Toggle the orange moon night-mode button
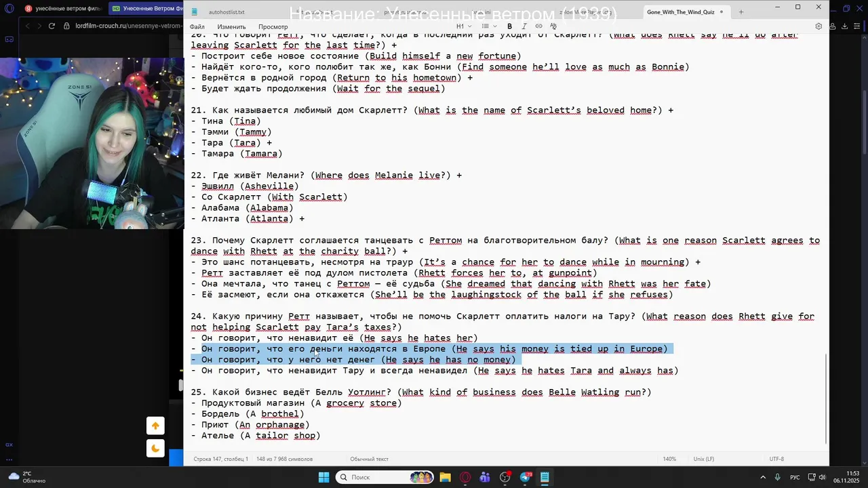The width and height of the screenshot is (868, 488). point(155,448)
